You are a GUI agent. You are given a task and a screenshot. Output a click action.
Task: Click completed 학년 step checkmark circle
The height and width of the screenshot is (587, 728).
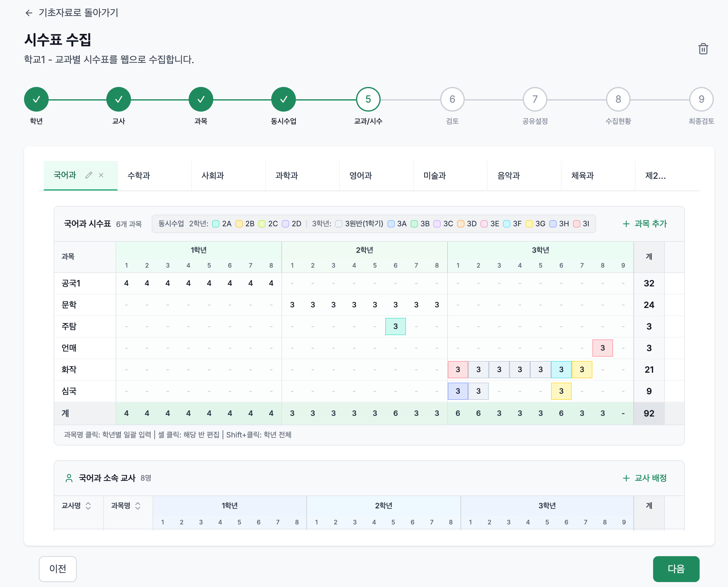click(x=36, y=99)
